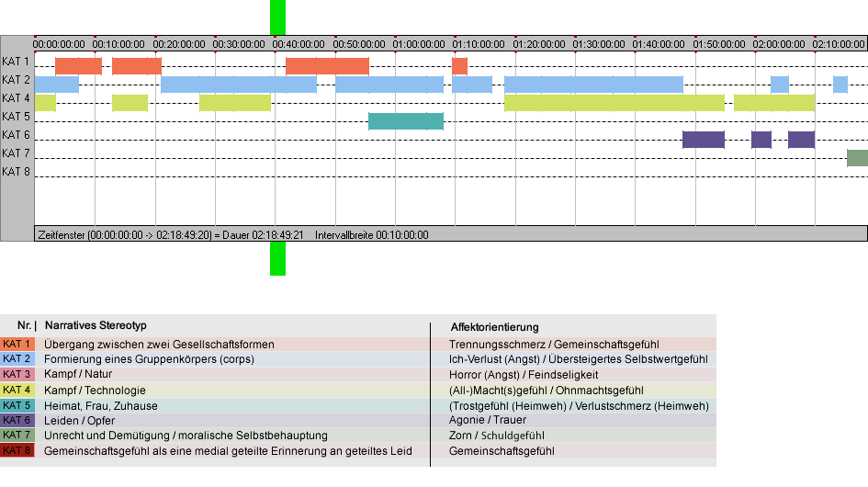Select the 01:30:00:00 time label
This screenshot has height=487, width=868.
599,44
